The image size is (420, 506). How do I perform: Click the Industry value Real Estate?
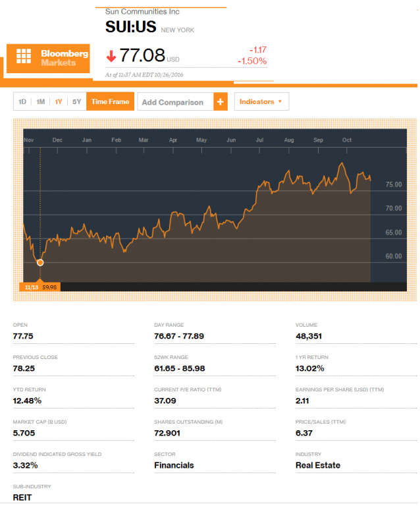click(x=318, y=465)
